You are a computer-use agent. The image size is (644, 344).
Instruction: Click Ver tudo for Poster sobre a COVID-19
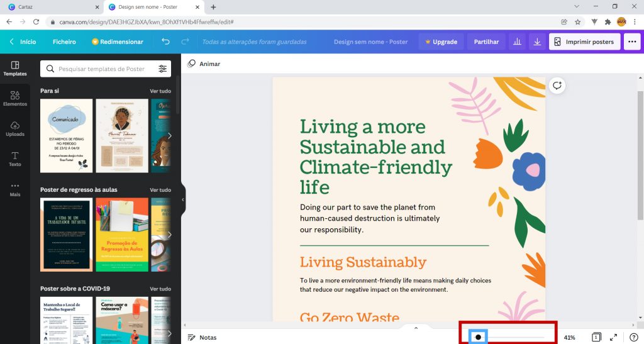pos(160,289)
